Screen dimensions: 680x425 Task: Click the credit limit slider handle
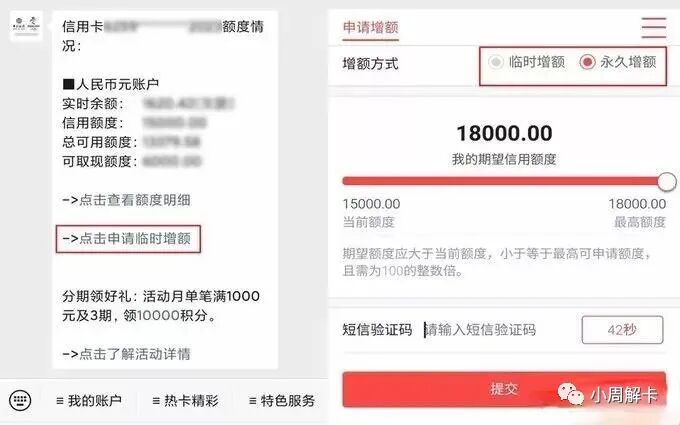coord(667,181)
